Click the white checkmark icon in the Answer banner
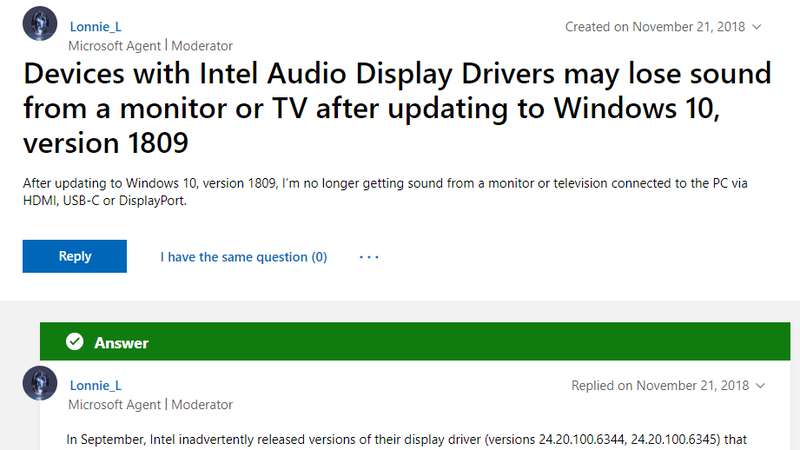Image resolution: width=800 pixels, height=450 pixels. tap(74, 343)
